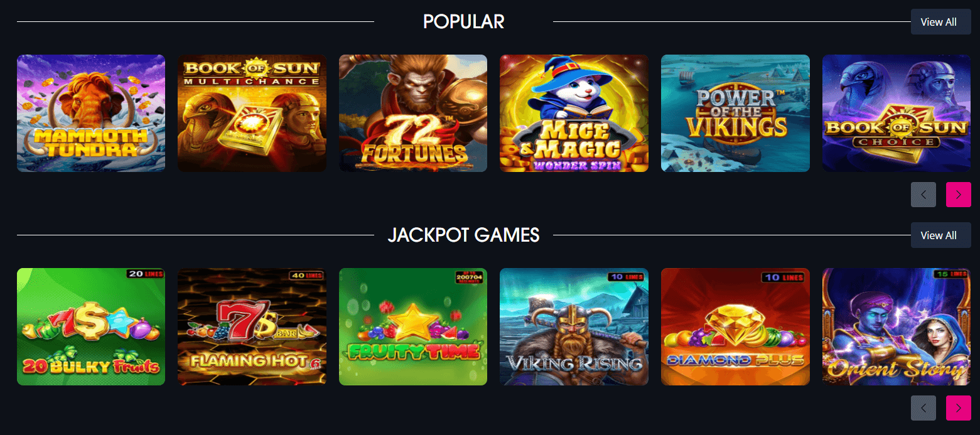Click the 10 Lines badge on Diamond Plus
This screenshot has width=980, height=435.
click(782, 277)
